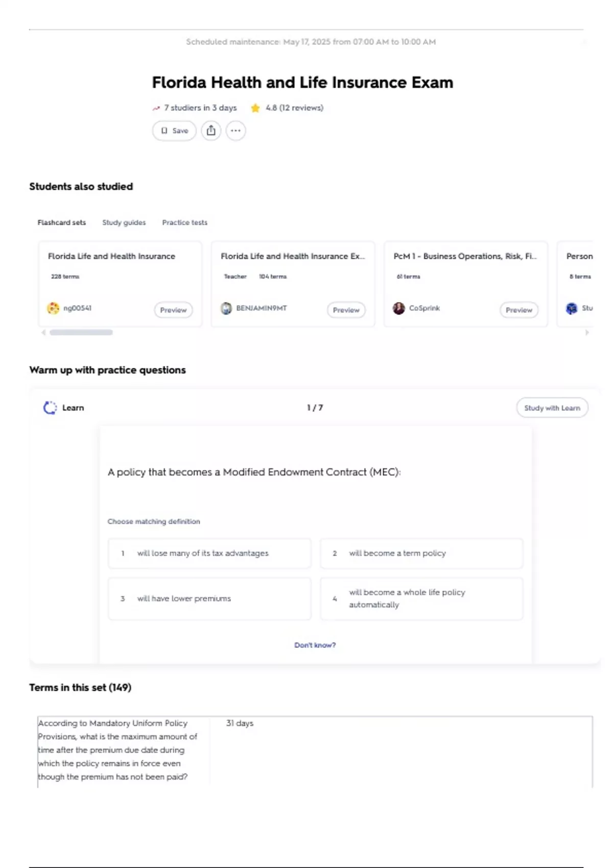Switch to Study guides tab

click(x=124, y=223)
